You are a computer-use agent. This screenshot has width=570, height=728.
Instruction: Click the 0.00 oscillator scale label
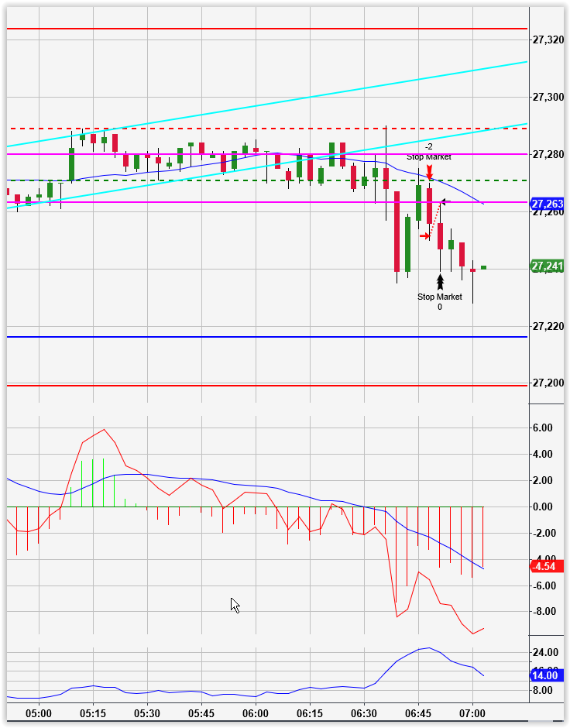pos(543,507)
